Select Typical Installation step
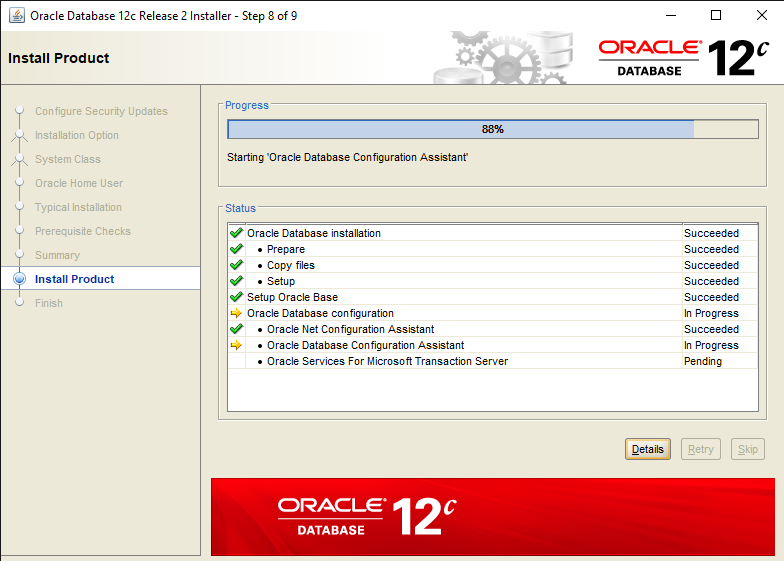Screen dimensions: 784x561 (x=78, y=207)
